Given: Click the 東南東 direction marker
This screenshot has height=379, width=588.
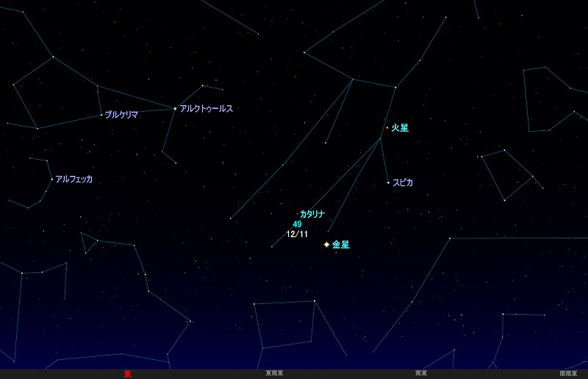Looking at the screenshot, I should tap(274, 373).
